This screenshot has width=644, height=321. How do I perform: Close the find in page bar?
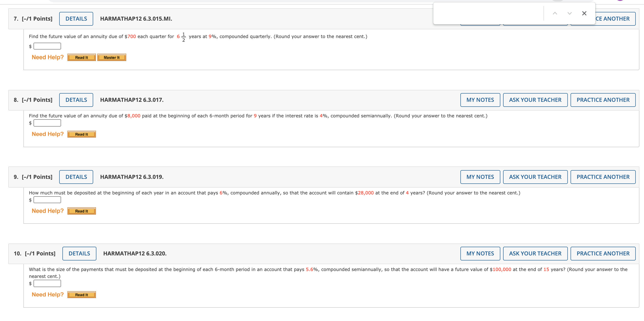click(x=584, y=13)
